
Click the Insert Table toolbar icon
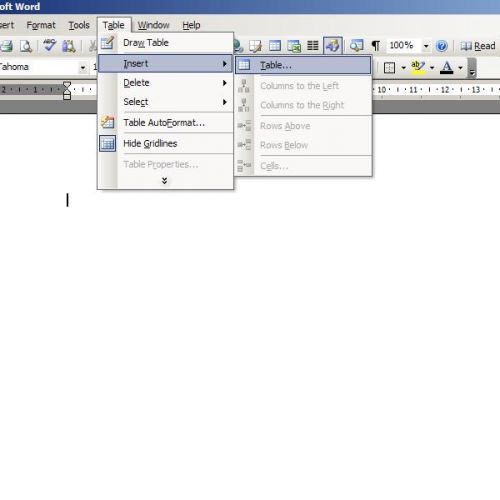[x=275, y=46]
